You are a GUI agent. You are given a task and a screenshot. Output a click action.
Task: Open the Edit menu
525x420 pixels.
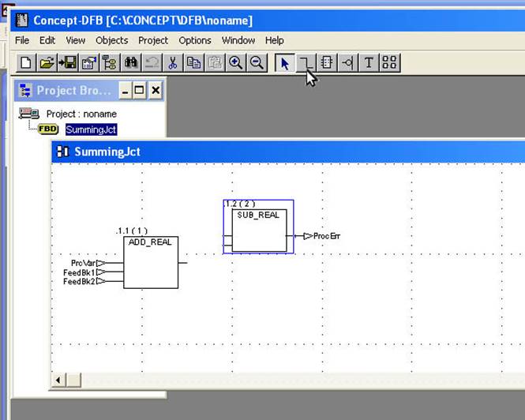point(47,40)
